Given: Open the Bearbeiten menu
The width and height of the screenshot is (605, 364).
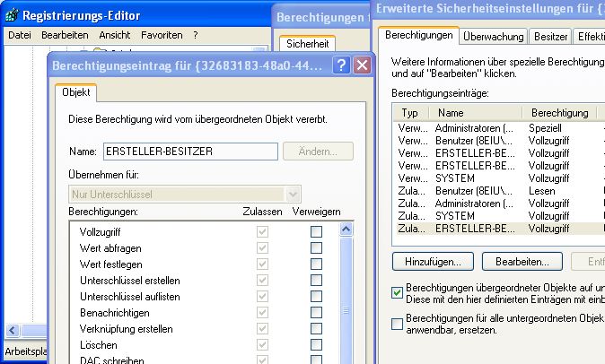Looking at the screenshot, I should click(65, 35).
